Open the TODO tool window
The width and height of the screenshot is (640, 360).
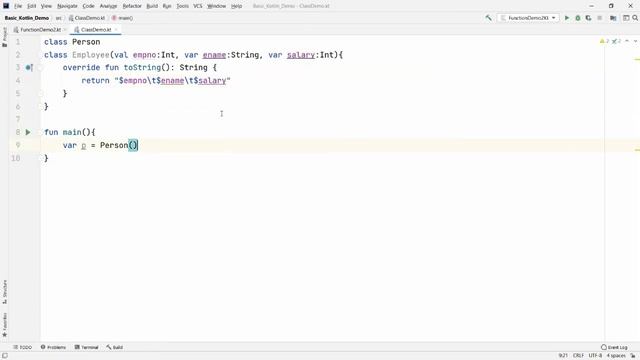(22, 347)
